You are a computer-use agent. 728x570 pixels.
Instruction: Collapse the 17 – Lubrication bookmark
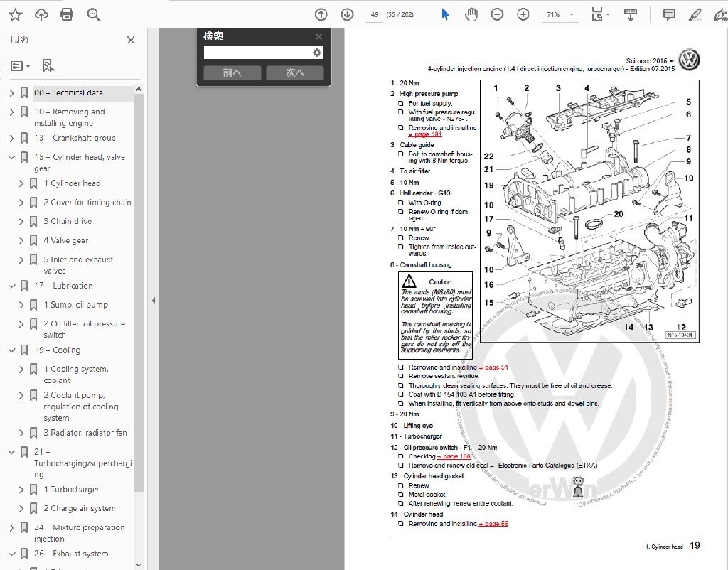(11, 286)
